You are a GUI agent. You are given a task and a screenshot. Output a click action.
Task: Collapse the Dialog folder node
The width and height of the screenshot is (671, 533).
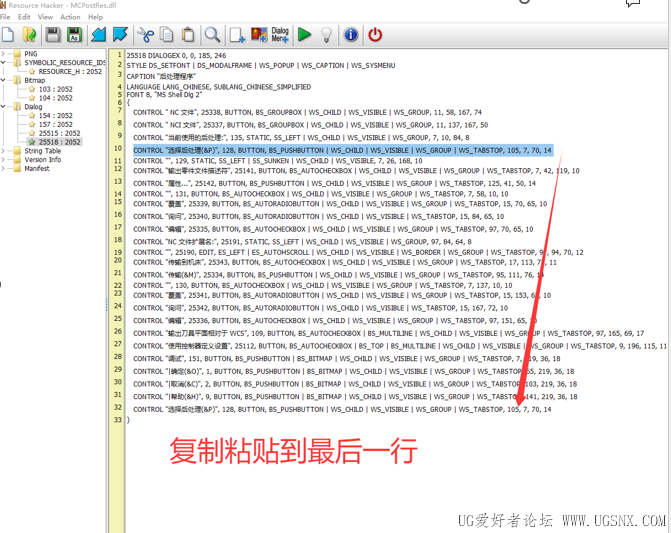[x=3, y=107]
